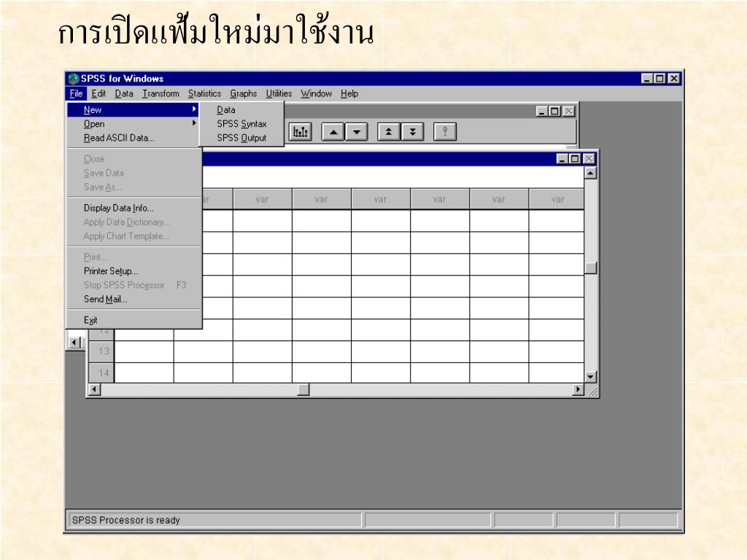Click Stop SPSS Processor menu item
747x560 pixels.
(x=133, y=285)
